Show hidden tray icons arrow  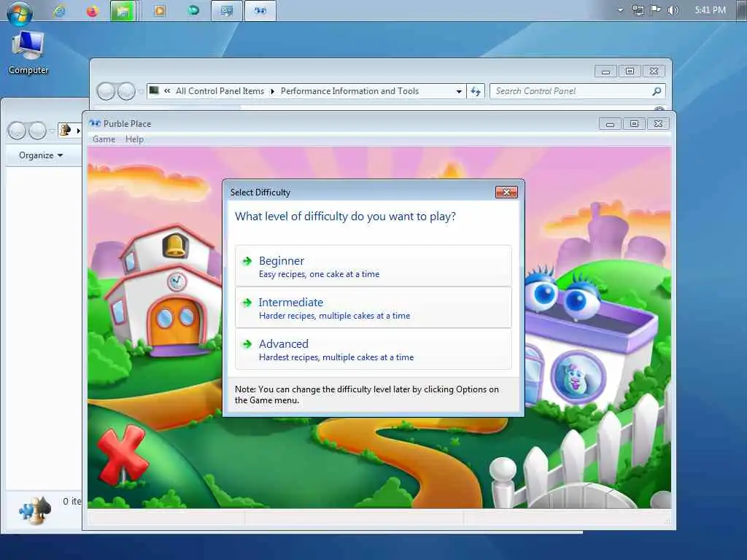[620, 10]
